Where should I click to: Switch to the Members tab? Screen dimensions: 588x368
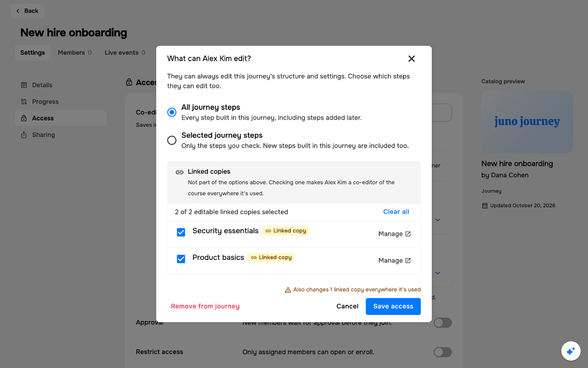[75, 52]
